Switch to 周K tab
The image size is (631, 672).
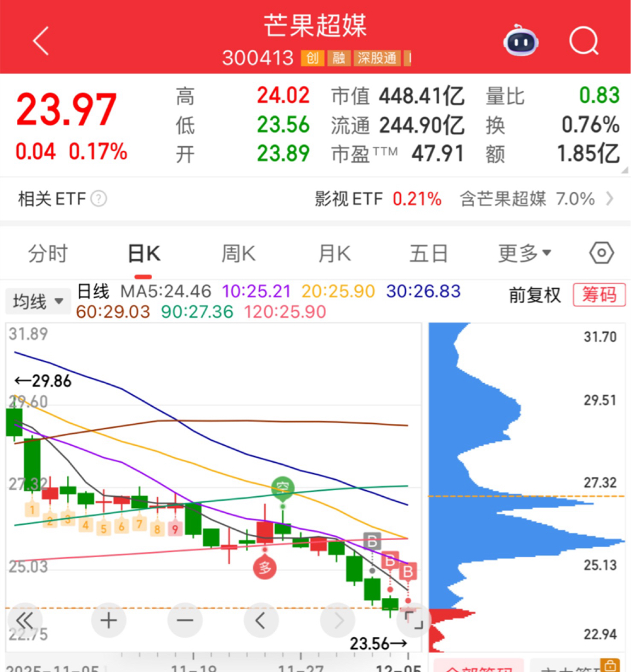click(x=239, y=253)
